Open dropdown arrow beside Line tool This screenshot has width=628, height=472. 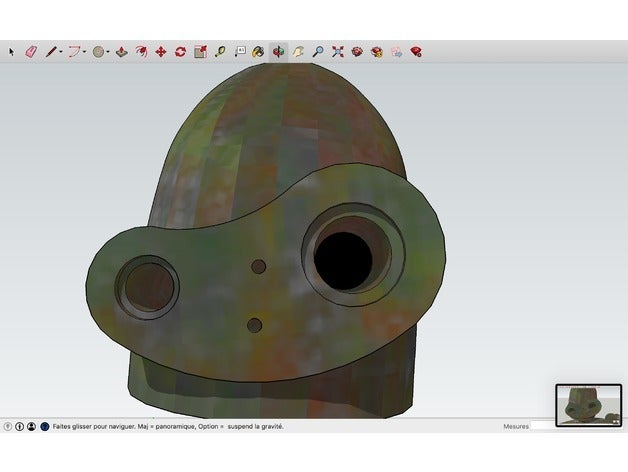tap(61, 51)
